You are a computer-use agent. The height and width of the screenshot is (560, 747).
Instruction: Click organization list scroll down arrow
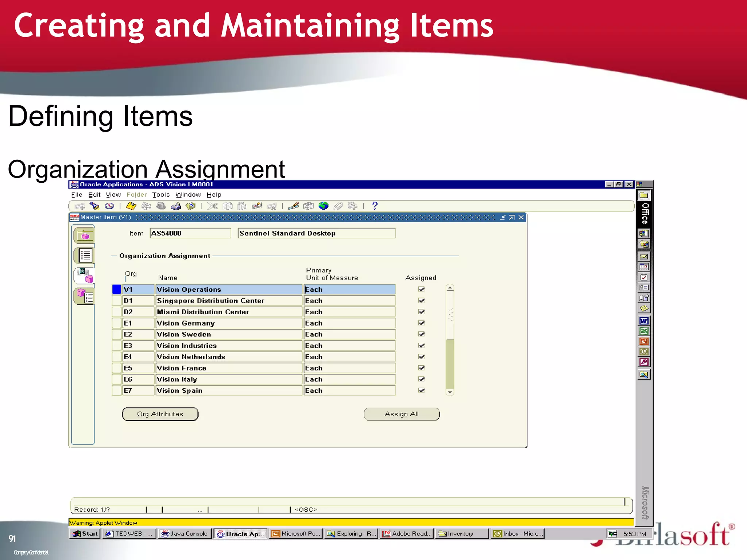point(450,392)
